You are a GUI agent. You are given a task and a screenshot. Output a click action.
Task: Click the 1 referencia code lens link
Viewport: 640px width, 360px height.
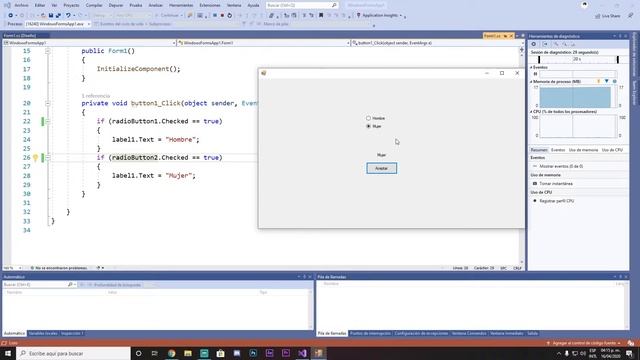96,96
